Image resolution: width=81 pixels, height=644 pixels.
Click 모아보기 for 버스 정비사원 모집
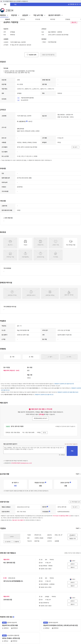pos(73,564)
